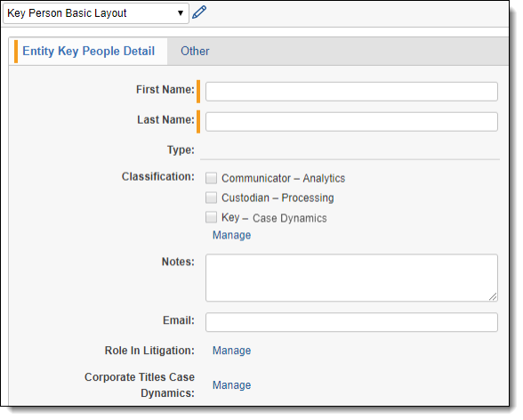Click Manage link under Classification
Viewport: 523px width, 420px height.
232,235
